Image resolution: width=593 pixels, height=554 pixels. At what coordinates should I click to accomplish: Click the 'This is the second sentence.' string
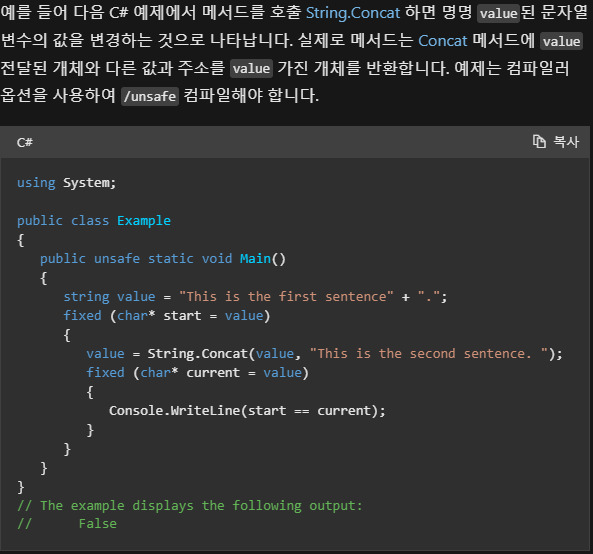click(428, 354)
